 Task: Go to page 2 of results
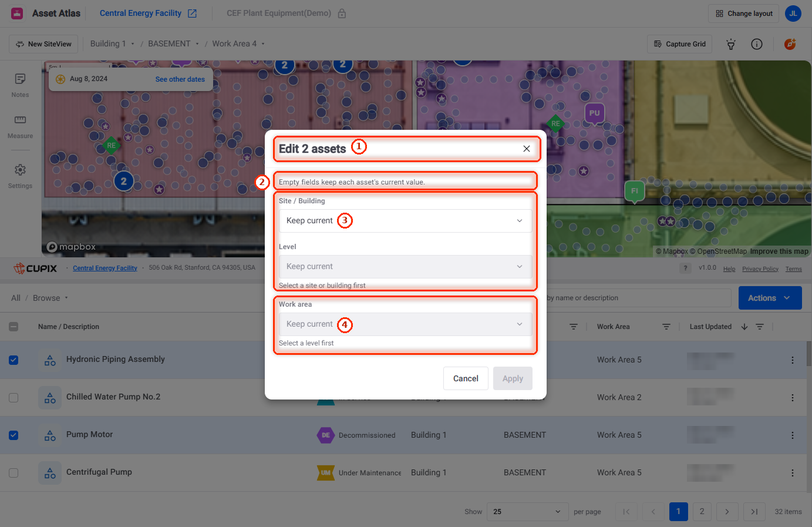(x=702, y=512)
